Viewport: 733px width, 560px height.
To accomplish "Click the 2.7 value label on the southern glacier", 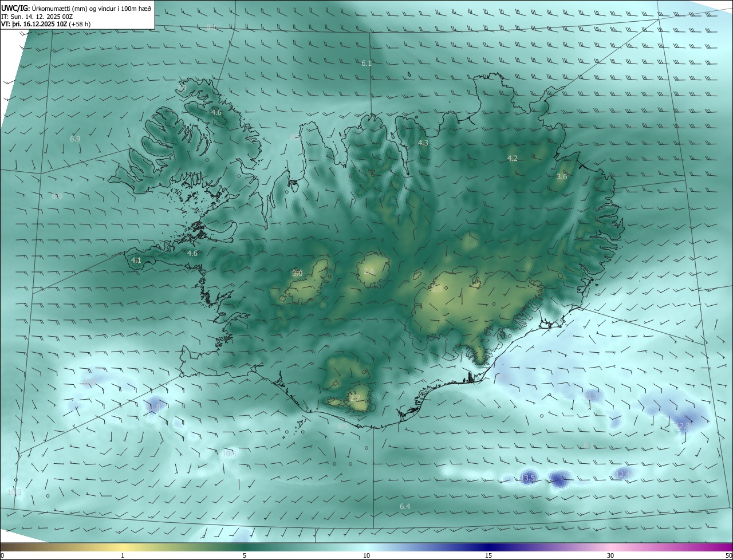I will click(x=354, y=399).
